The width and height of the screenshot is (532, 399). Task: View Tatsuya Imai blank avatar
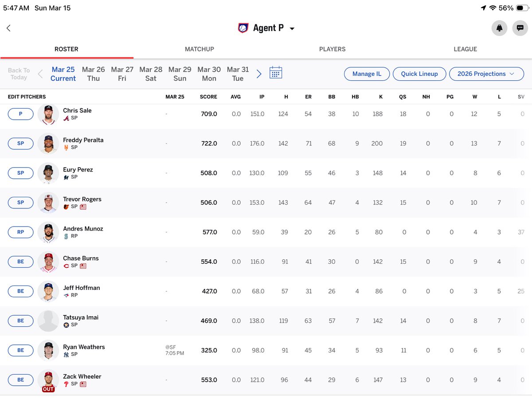[48, 321]
